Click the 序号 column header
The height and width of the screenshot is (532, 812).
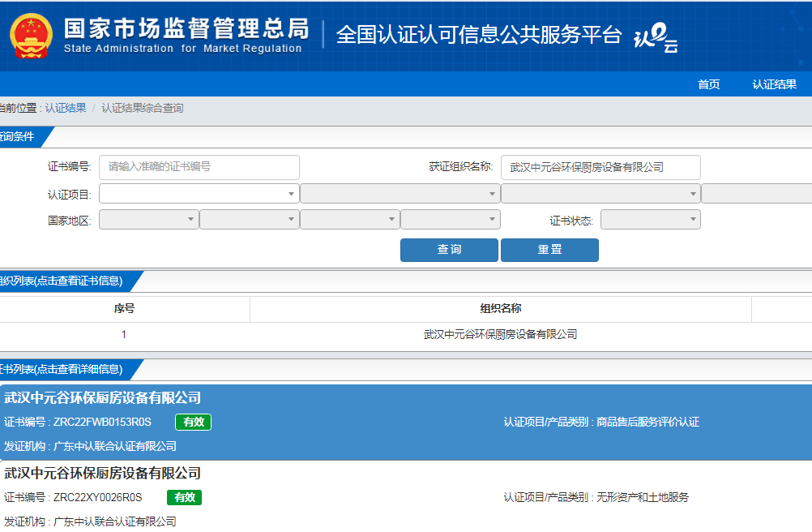124,309
